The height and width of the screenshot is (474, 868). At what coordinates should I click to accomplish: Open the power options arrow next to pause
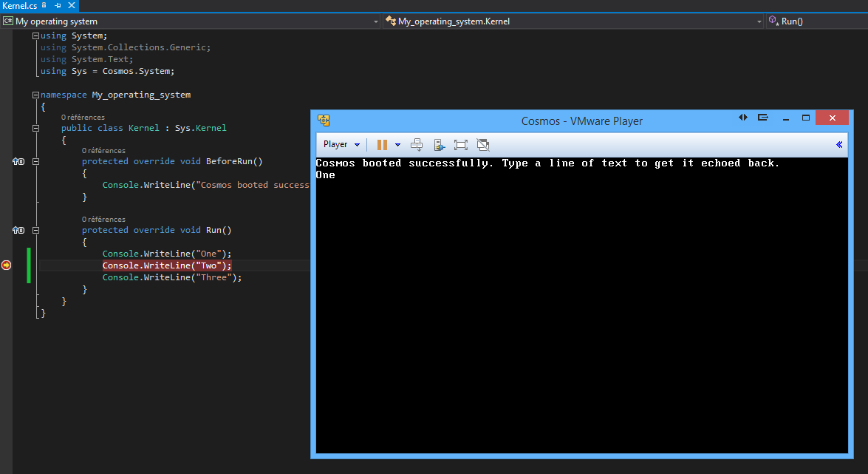coord(397,145)
